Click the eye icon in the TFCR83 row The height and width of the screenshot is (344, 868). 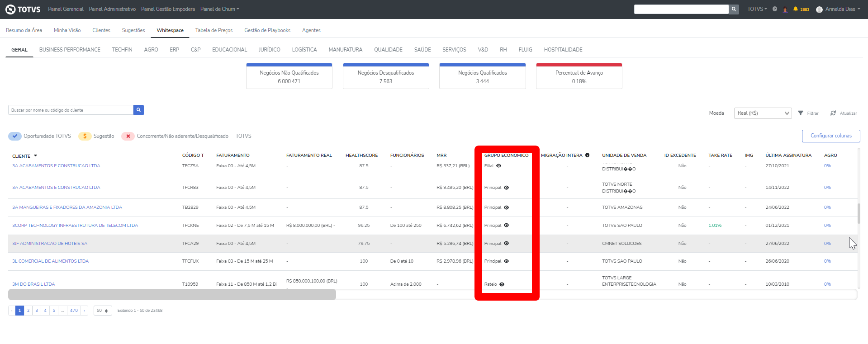[x=507, y=188]
